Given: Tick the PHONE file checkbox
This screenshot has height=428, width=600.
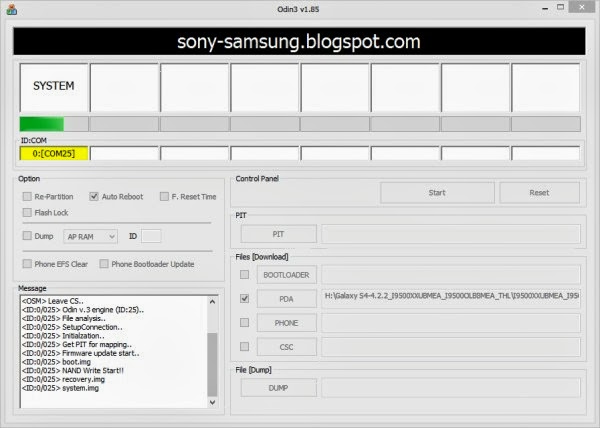Looking at the screenshot, I should tap(244, 323).
